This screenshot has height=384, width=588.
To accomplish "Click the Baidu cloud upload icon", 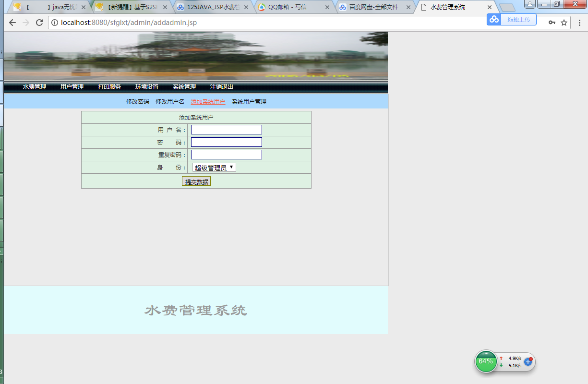I will [494, 19].
